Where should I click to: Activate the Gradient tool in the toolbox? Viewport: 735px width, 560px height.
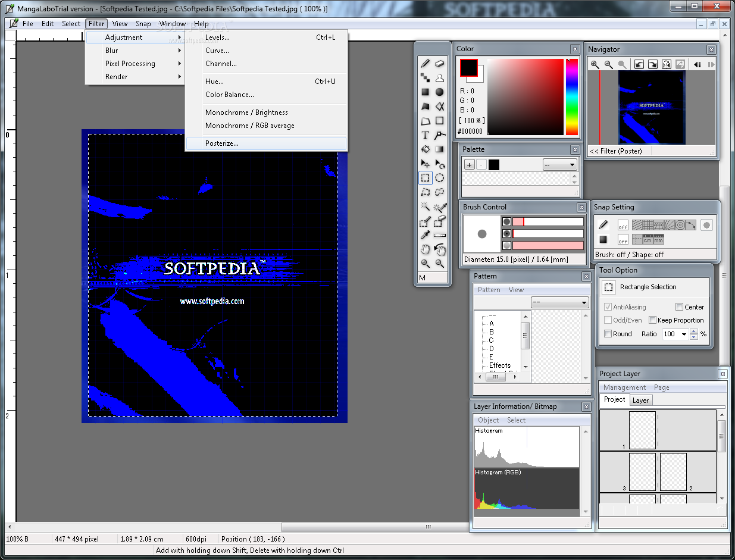click(x=440, y=149)
